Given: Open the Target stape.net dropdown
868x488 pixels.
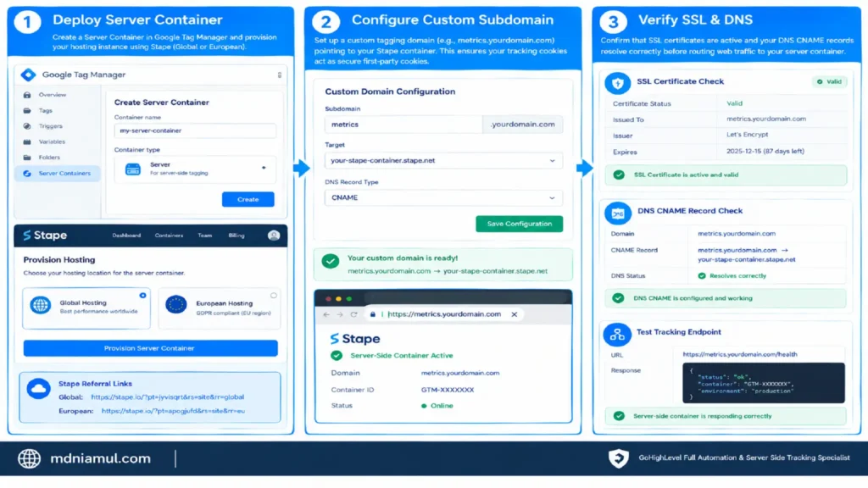Looking at the screenshot, I should 443,160.
